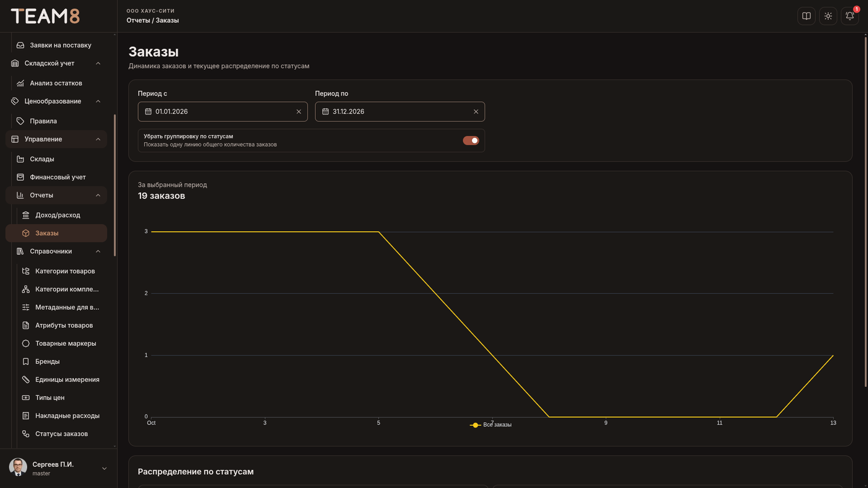Toggle Все заказы legend entry
Image resolution: width=868 pixels, height=488 pixels.
tap(491, 425)
